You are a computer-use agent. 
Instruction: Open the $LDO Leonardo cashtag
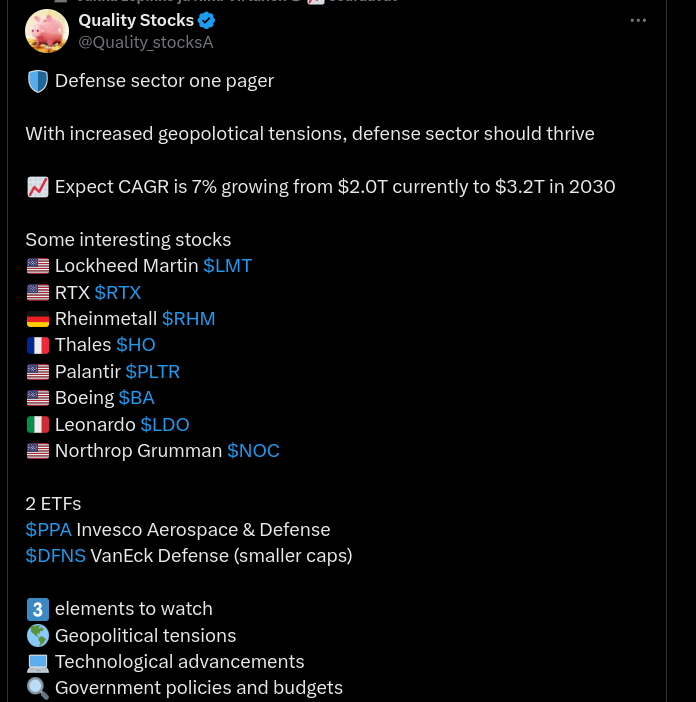tap(165, 424)
